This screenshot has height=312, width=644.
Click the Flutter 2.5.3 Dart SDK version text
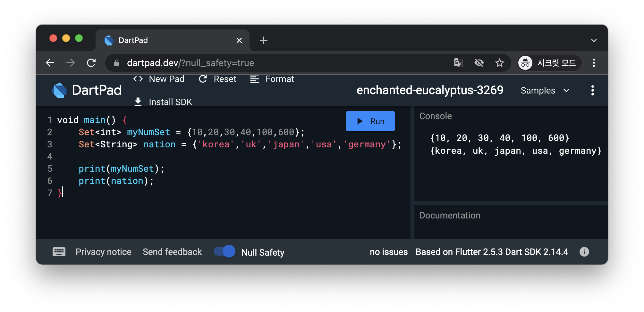pos(492,252)
